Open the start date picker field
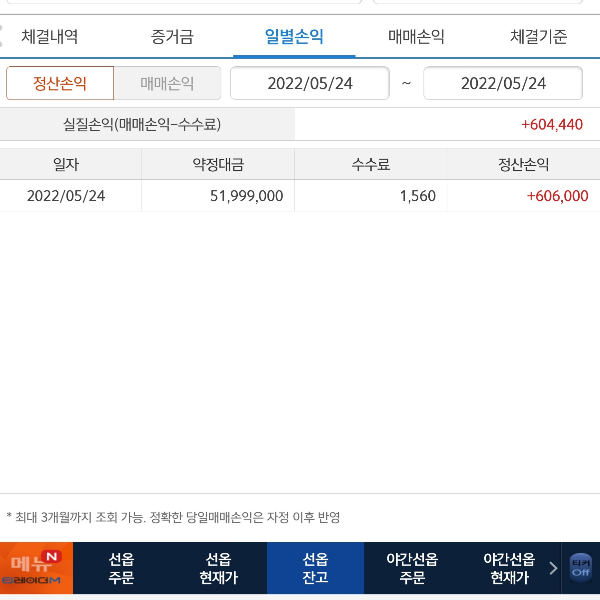 pos(310,83)
